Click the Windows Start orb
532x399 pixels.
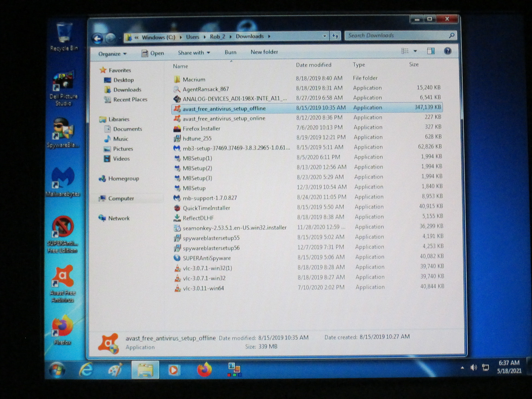point(57,369)
